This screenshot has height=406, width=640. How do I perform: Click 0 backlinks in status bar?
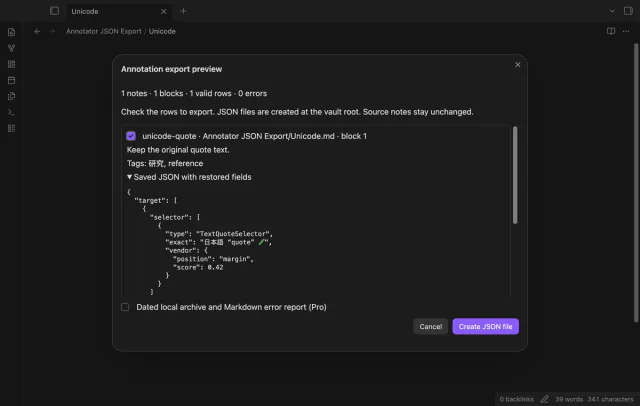click(516, 399)
